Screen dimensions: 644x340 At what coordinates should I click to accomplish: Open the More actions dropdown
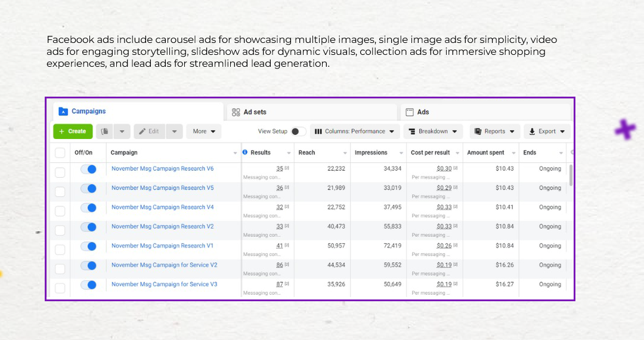point(204,131)
